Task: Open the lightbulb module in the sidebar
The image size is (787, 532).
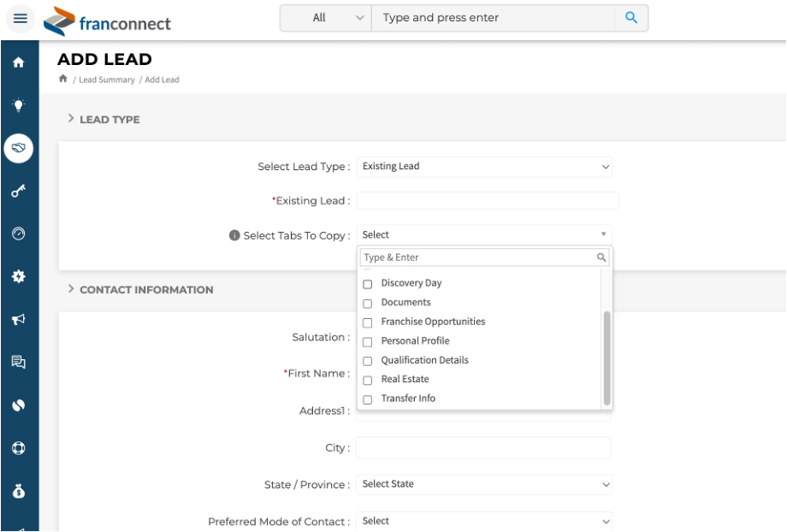Action: (x=19, y=105)
